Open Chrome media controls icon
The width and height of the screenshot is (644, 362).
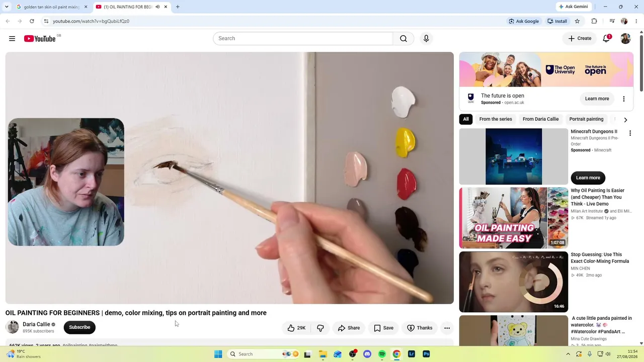pos(612,21)
